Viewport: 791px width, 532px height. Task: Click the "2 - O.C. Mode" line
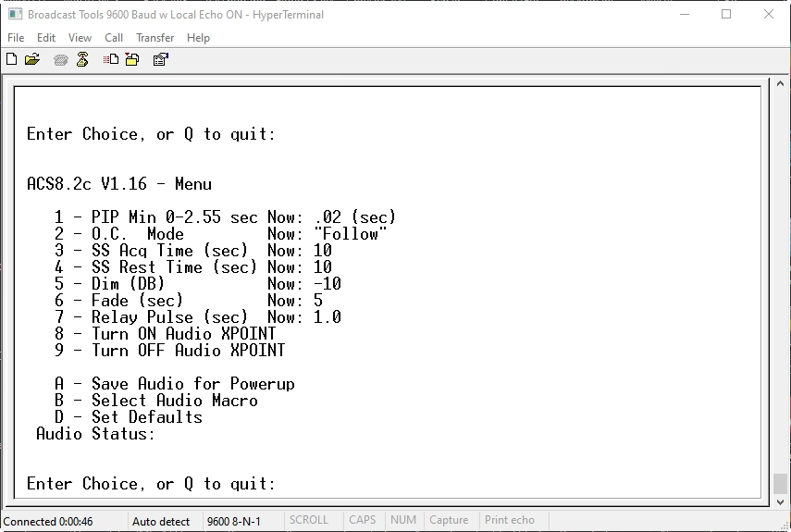pyautogui.click(x=221, y=233)
